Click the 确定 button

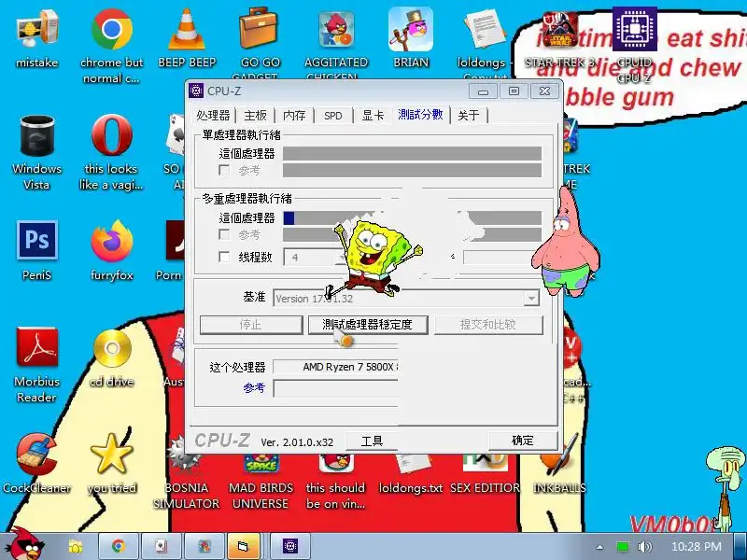click(x=523, y=441)
